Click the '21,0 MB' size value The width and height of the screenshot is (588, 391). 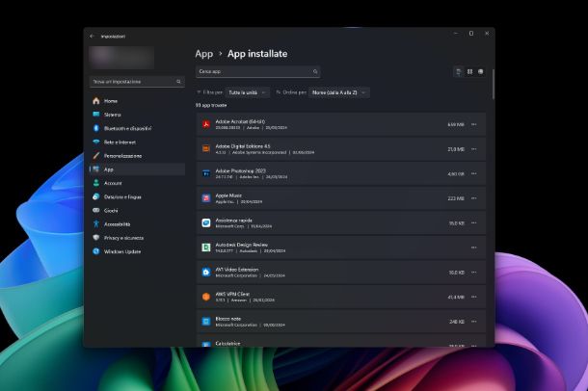[x=456, y=149]
